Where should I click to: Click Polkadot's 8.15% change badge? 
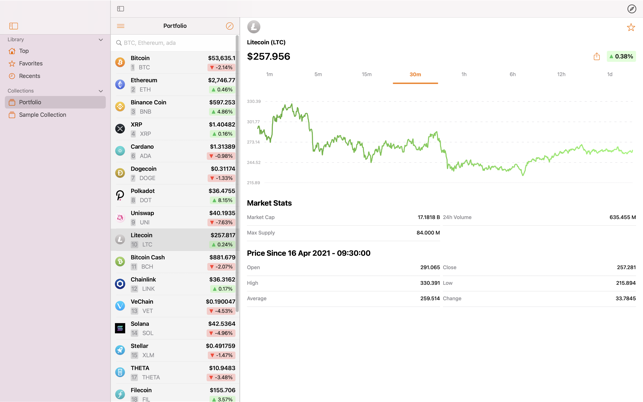(x=223, y=200)
